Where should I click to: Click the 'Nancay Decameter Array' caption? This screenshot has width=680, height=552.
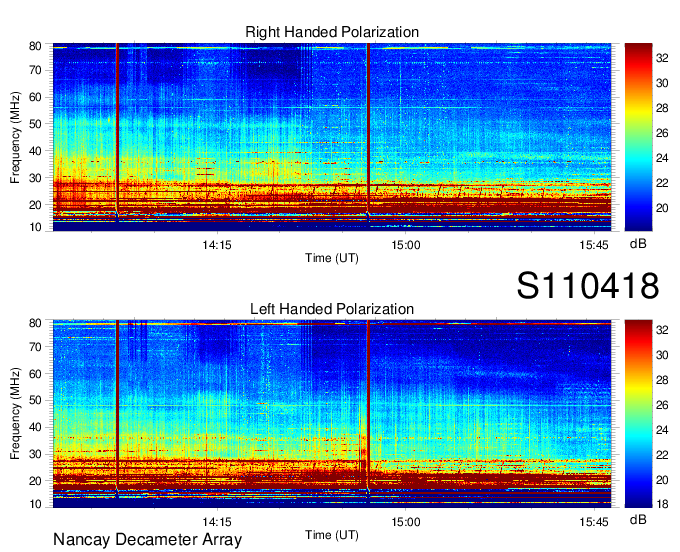[x=147, y=540]
